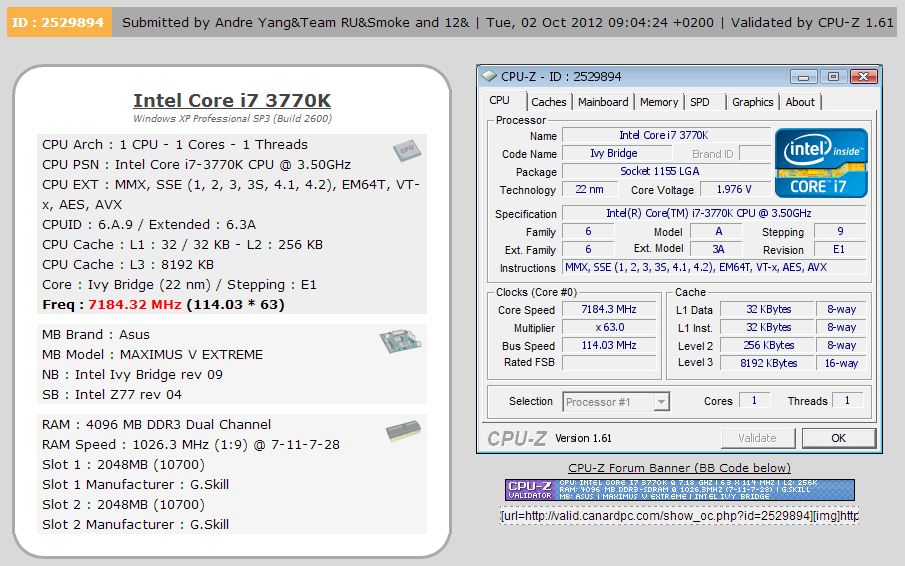This screenshot has height=566, width=905.
Task: Click the BB code URL text field
Action: 679,515
